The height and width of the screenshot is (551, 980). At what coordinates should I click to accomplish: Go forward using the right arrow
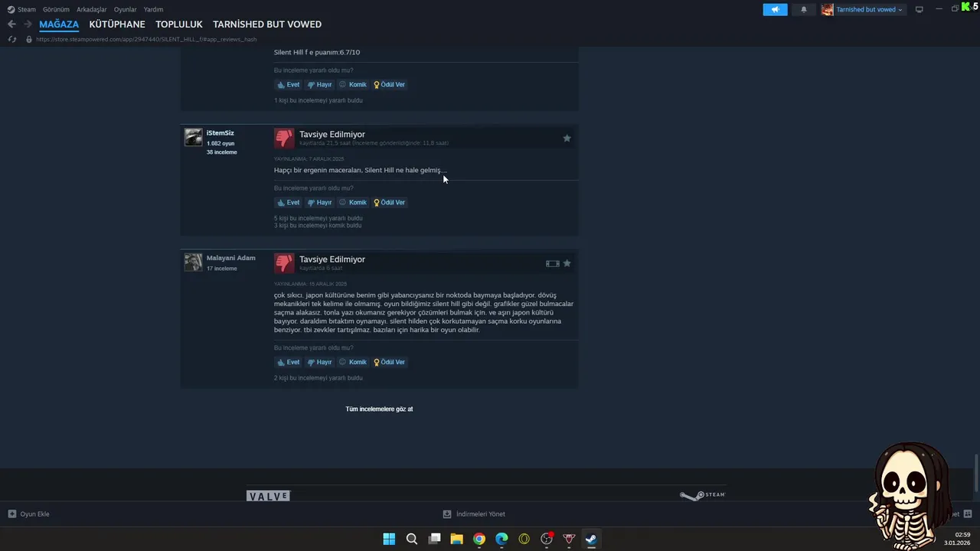tap(28, 24)
